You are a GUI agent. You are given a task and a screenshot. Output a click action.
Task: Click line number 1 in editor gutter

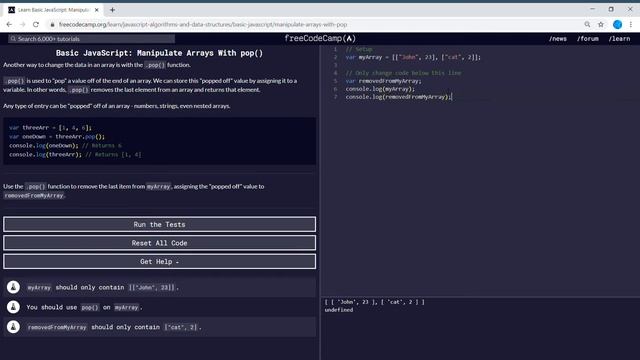(336, 49)
